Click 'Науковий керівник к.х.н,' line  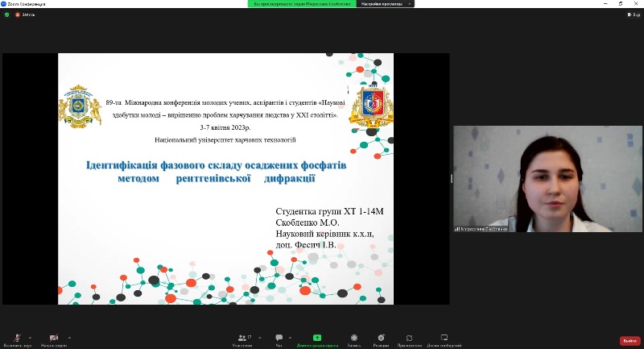[x=325, y=234]
